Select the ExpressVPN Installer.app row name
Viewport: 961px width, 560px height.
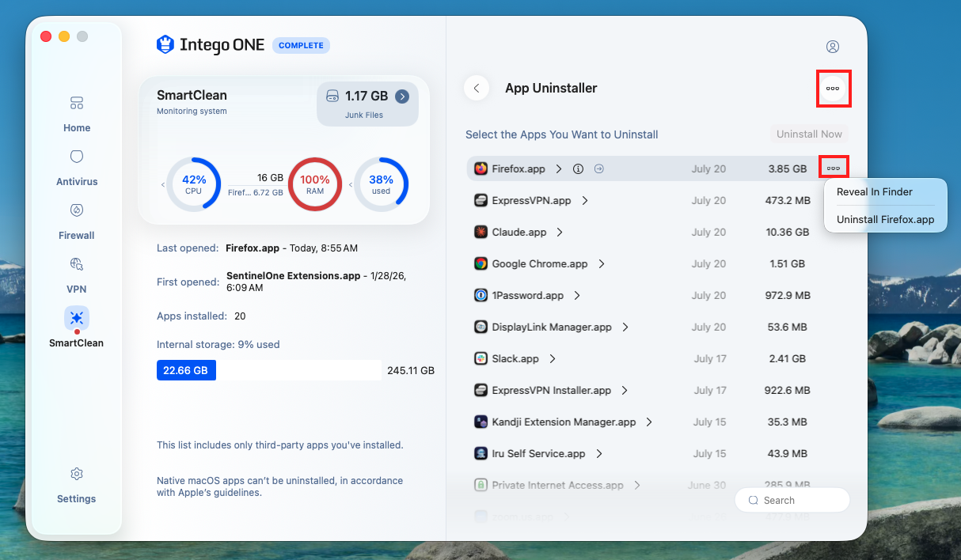[552, 390]
